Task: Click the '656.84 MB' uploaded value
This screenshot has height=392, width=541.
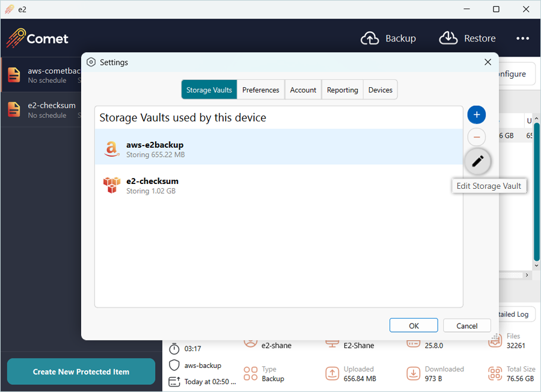Action: coord(360,379)
